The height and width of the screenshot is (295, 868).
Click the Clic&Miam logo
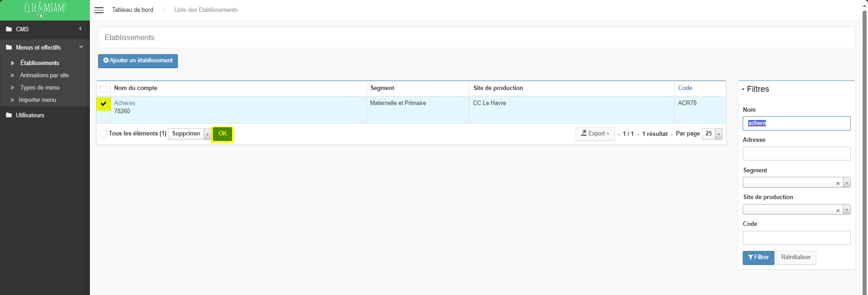pyautogui.click(x=45, y=9)
